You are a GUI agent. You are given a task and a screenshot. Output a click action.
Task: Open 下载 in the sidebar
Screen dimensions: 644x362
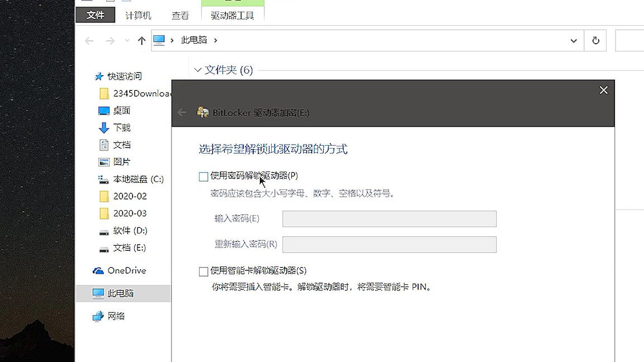pyautogui.click(x=121, y=127)
